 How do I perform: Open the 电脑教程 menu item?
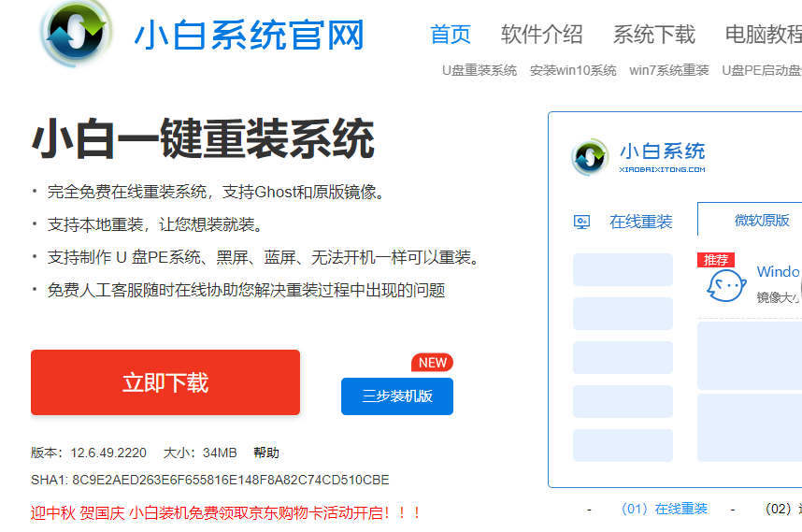tap(763, 35)
